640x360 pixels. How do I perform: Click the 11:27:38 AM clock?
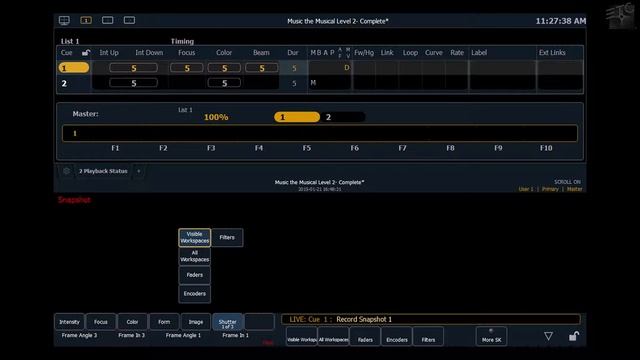tap(561, 21)
